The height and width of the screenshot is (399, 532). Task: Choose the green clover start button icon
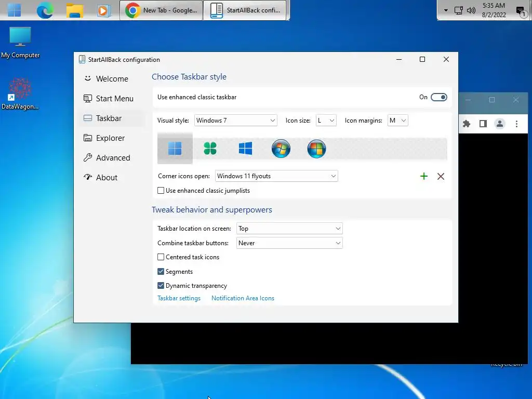click(210, 148)
